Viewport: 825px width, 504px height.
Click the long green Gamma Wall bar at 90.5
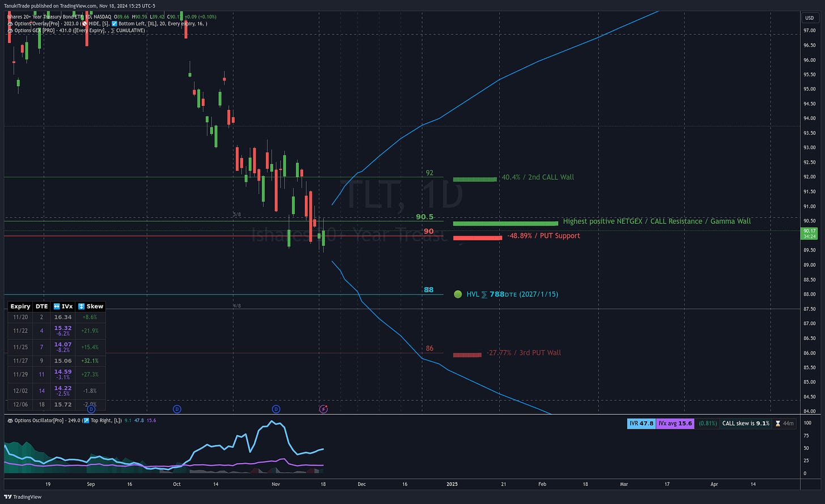click(x=505, y=224)
